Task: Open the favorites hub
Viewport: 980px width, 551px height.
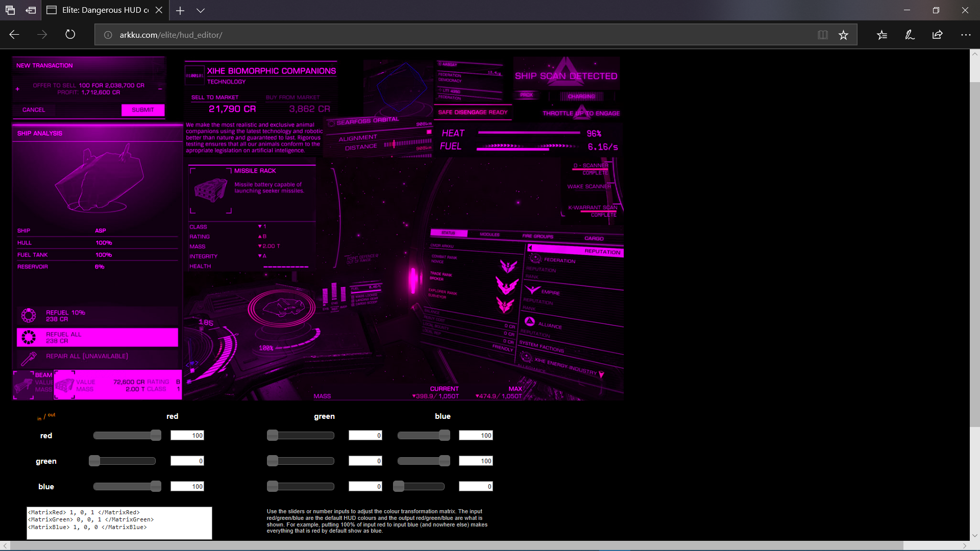Action: coord(882,35)
